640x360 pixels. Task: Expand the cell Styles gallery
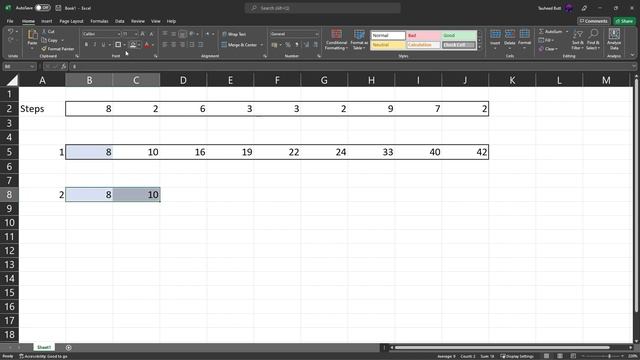480,48
